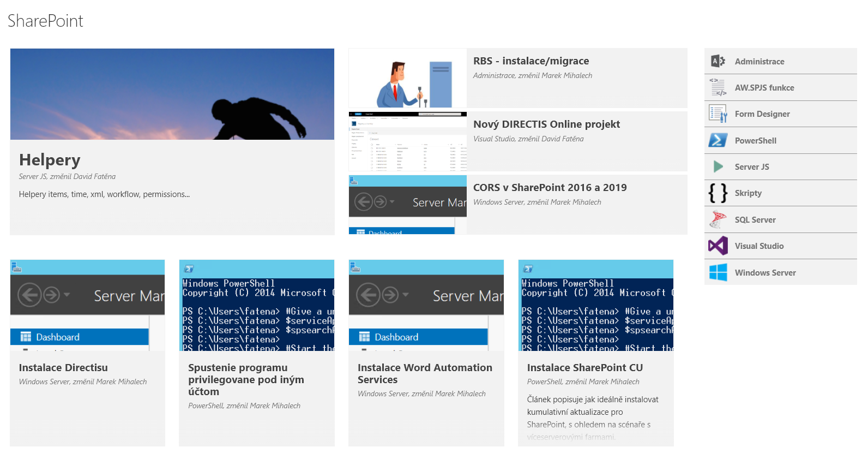Click the Form Designer icon

(718, 114)
